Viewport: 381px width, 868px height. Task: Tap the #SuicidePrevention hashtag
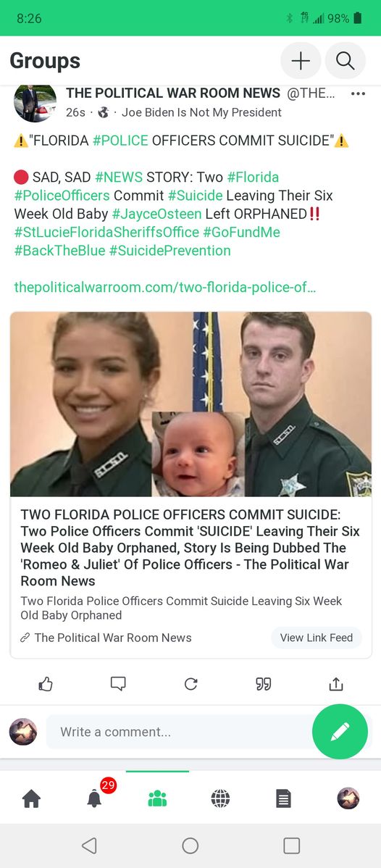click(170, 251)
